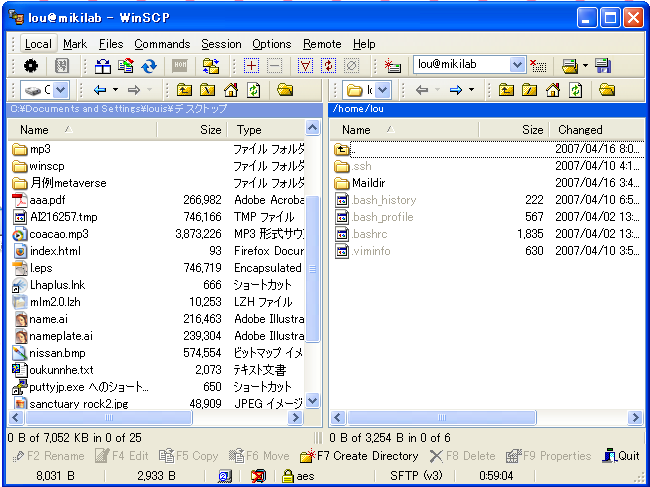Select the remote .viminfo file
Viewport: 650px width, 487px height.
371,251
